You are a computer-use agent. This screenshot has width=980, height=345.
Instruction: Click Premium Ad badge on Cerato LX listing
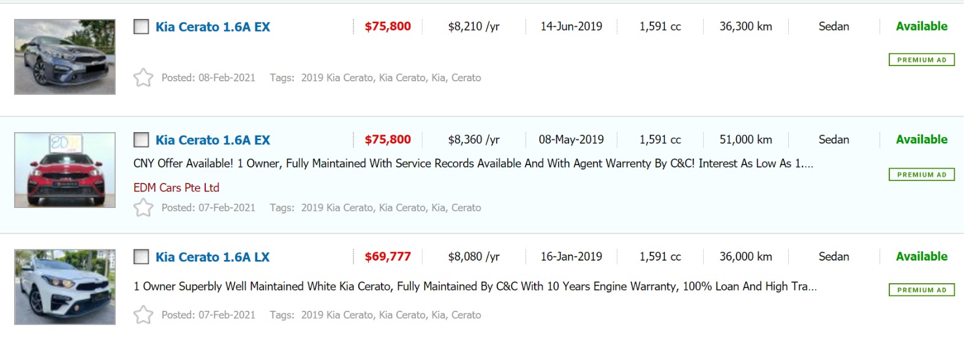pos(921,290)
